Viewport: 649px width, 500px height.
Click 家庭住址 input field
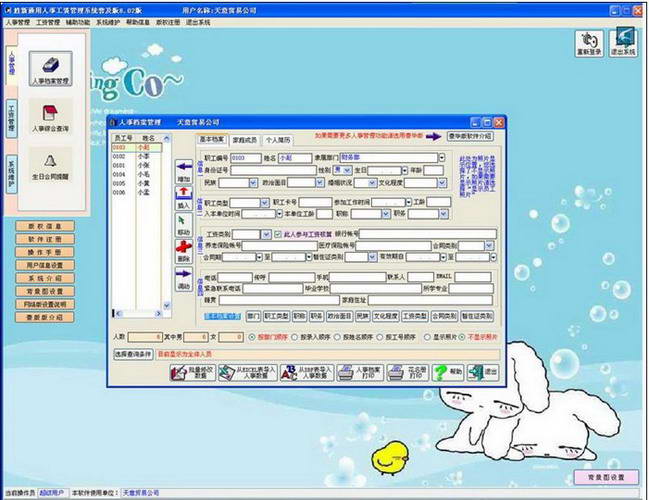click(430, 300)
